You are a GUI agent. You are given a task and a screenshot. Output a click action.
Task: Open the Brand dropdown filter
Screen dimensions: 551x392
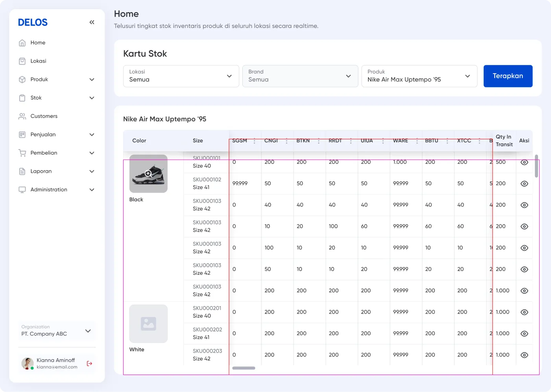300,76
